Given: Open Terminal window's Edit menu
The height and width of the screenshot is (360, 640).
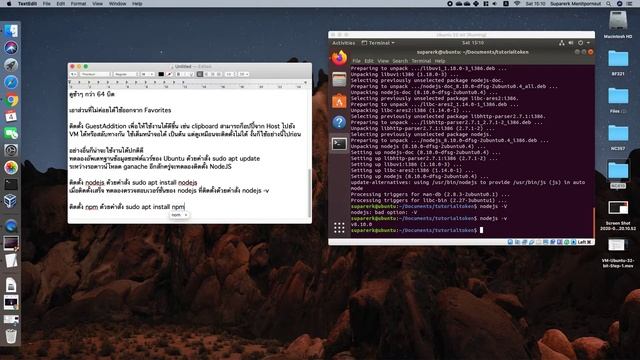Looking at the screenshot, I should pos(369,61).
